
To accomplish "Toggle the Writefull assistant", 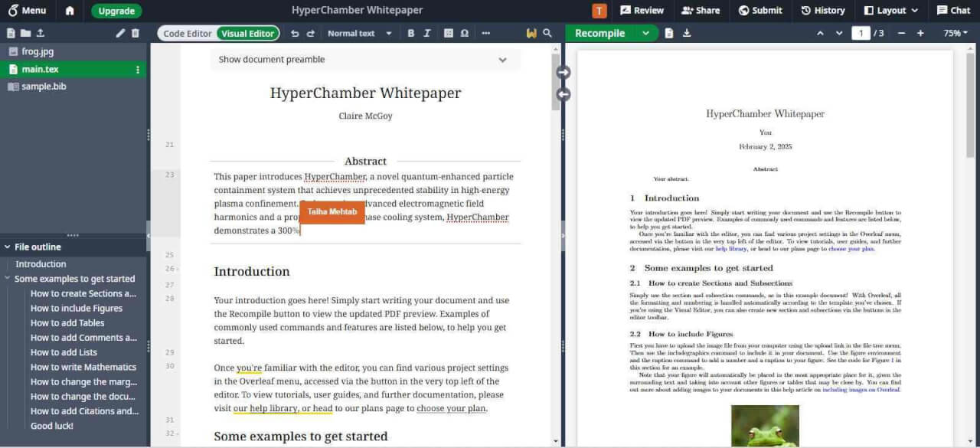I will [531, 33].
